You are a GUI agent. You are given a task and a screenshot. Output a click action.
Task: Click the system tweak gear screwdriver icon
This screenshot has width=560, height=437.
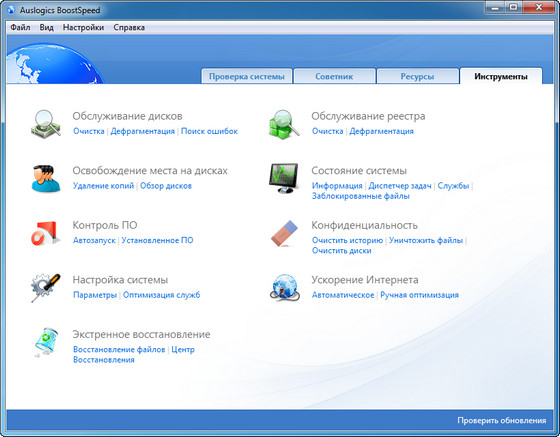click(x=46, y=288)
